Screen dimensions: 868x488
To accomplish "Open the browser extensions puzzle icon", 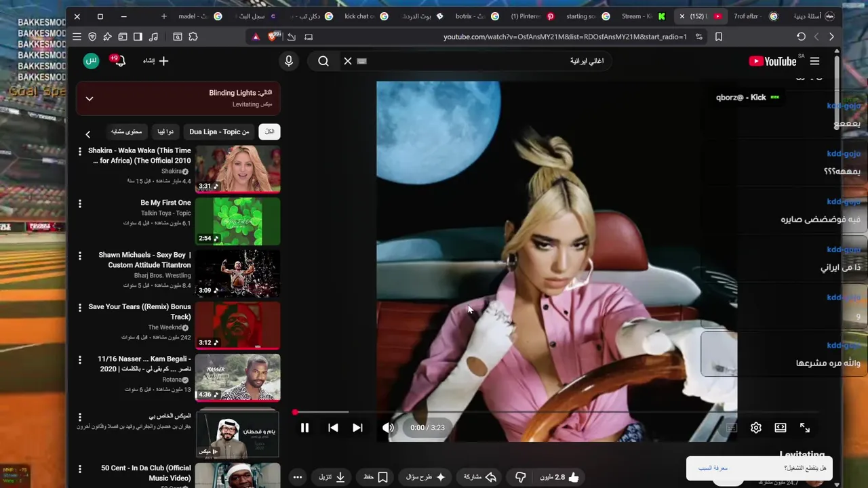I will pos(193,37).
